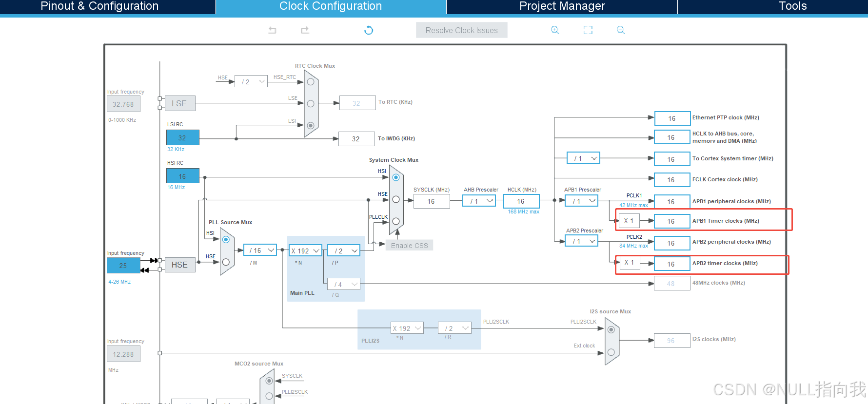Select PLLCLK in System Clock Mux
The width and height of the screenshot is (868, 404).
click(x=396, y=221)
